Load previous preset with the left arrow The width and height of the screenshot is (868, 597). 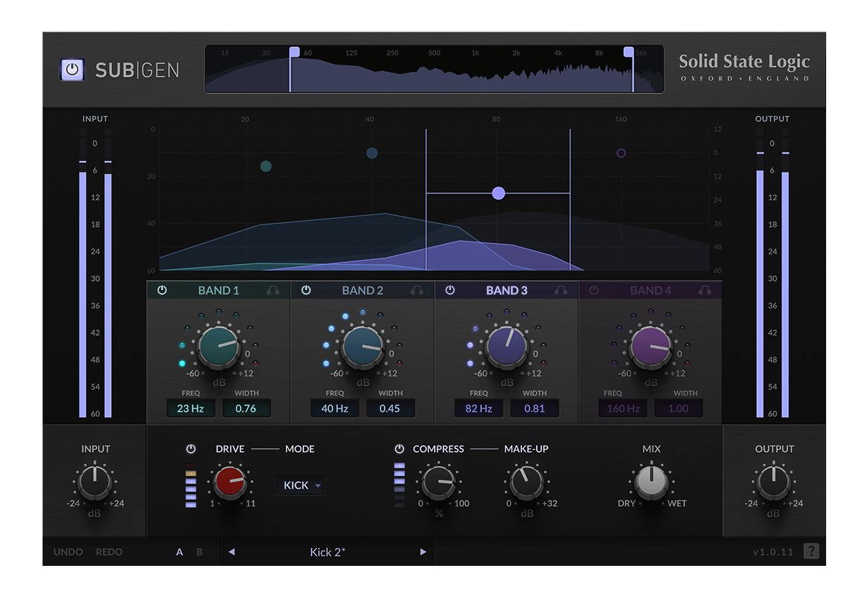coord(231,552)
